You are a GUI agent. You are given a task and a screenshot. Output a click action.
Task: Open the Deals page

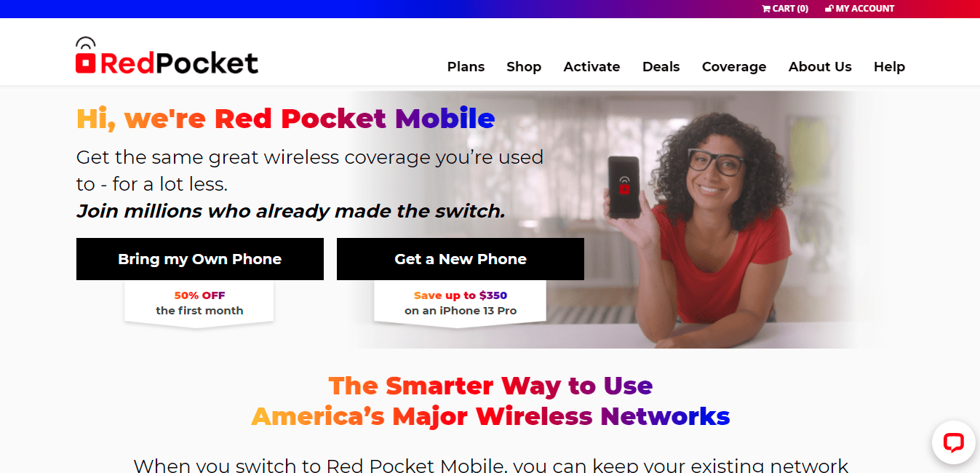[661, 67]
